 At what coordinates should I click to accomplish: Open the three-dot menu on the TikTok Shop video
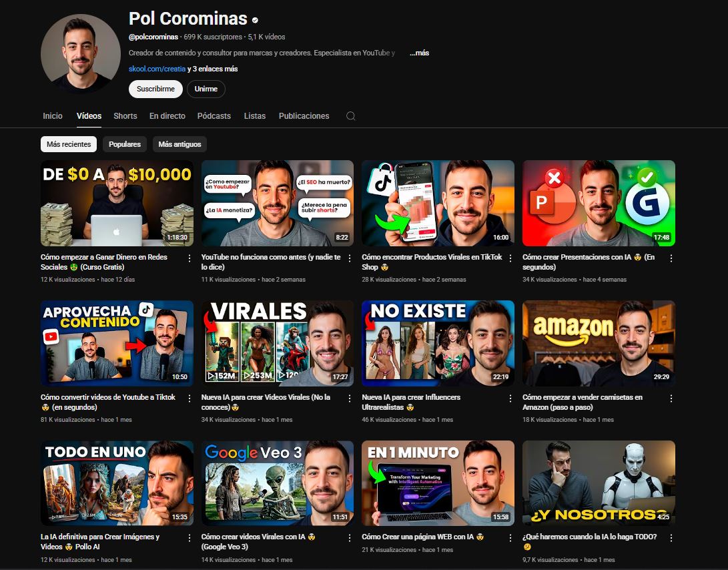tap(509, 260)
